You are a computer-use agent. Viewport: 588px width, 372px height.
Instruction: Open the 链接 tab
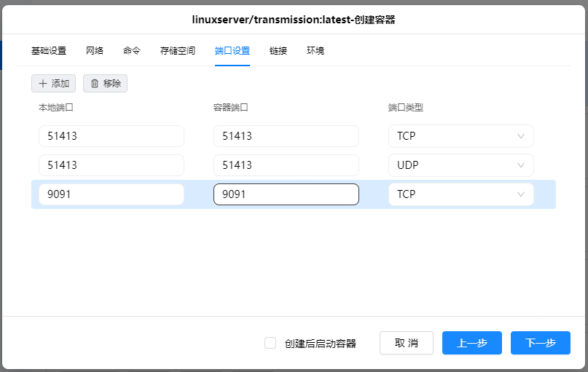coord(278,51)
